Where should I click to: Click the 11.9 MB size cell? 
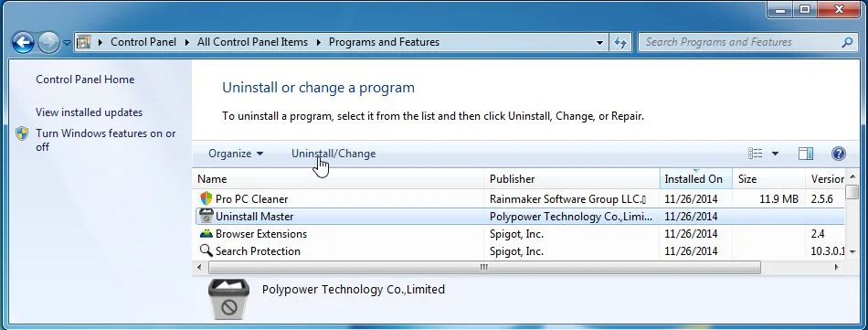click(x=778, y=198)
